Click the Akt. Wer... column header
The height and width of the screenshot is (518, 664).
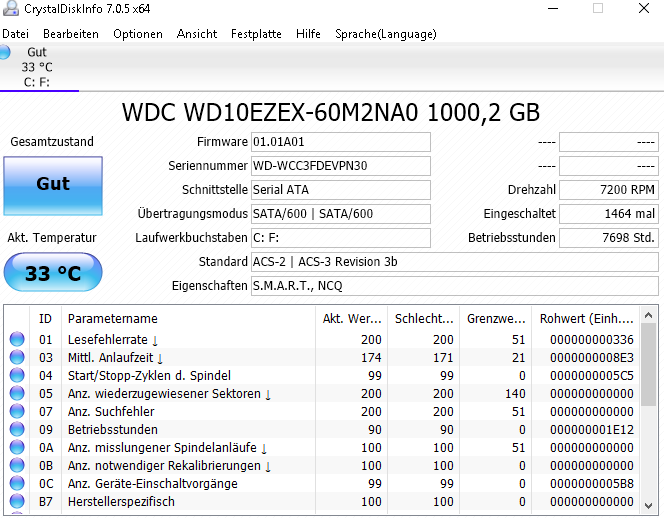pyautogui.click(x=351, y=319)
